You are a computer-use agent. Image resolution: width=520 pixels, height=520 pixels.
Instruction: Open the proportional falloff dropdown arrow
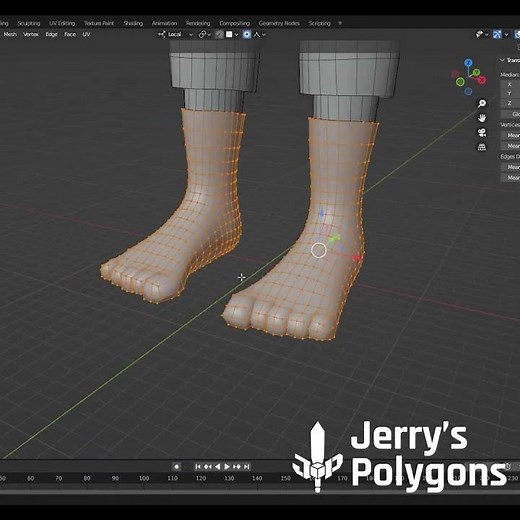tap(264, 34)
